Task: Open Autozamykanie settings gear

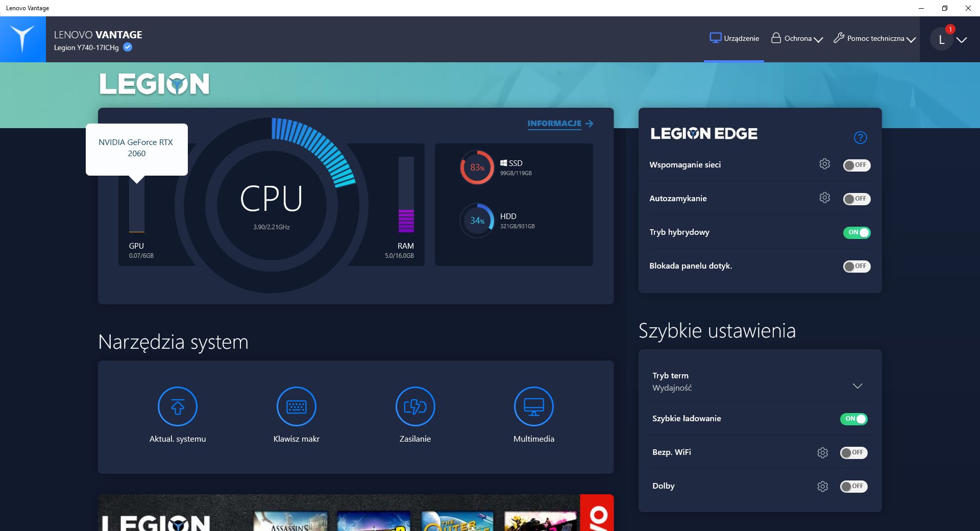Action: coord(824,198)
